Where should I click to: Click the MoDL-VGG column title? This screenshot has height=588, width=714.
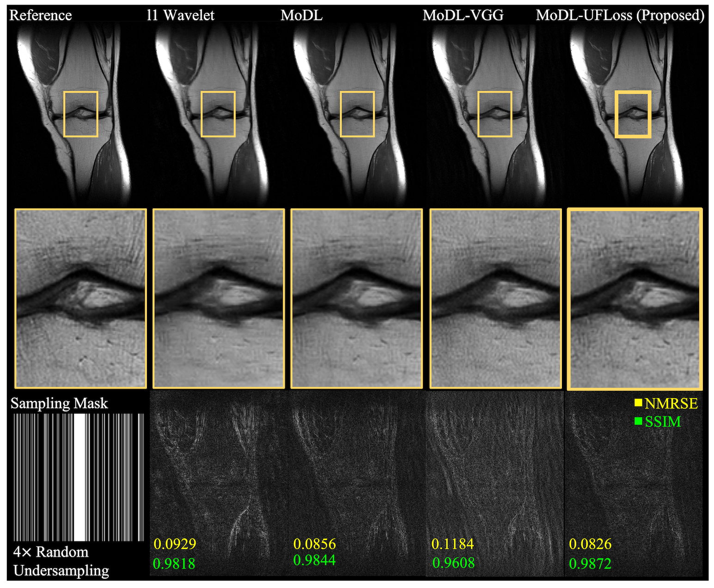(463, 15)
